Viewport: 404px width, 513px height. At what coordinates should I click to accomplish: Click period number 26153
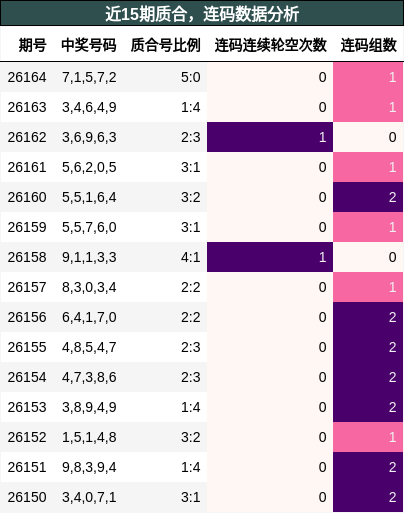27,407
